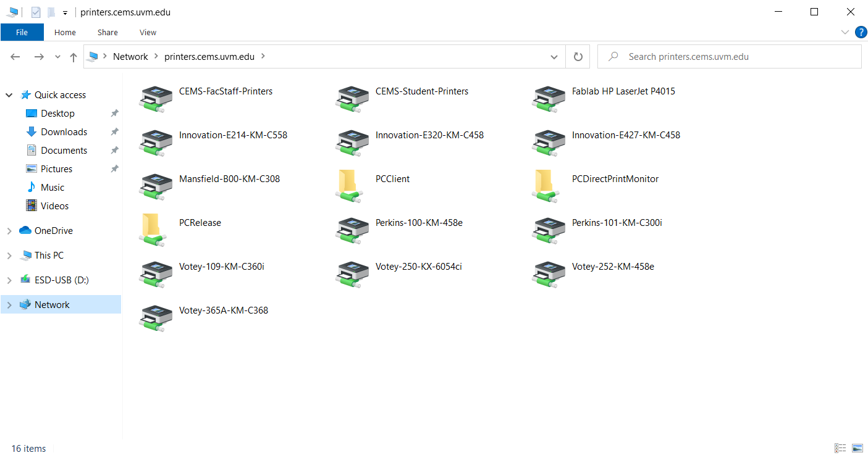
Task: Open the Share ribbon tab
Action: pos(107,32)
